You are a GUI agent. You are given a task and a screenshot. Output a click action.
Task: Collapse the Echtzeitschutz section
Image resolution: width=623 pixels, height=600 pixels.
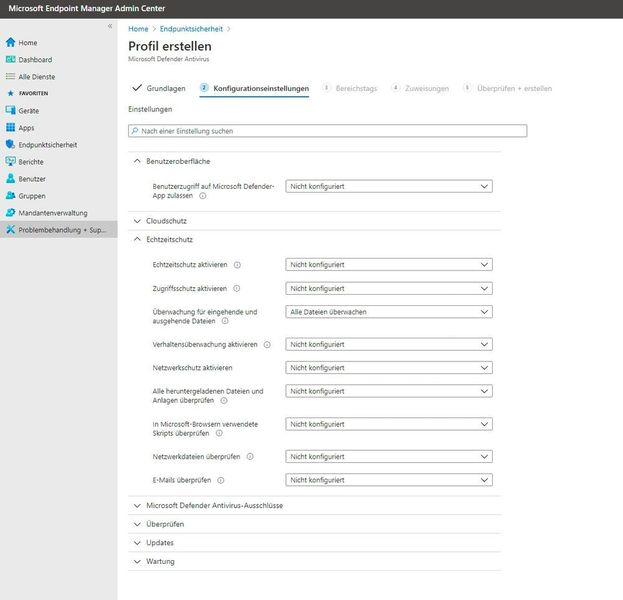(137, 239)
